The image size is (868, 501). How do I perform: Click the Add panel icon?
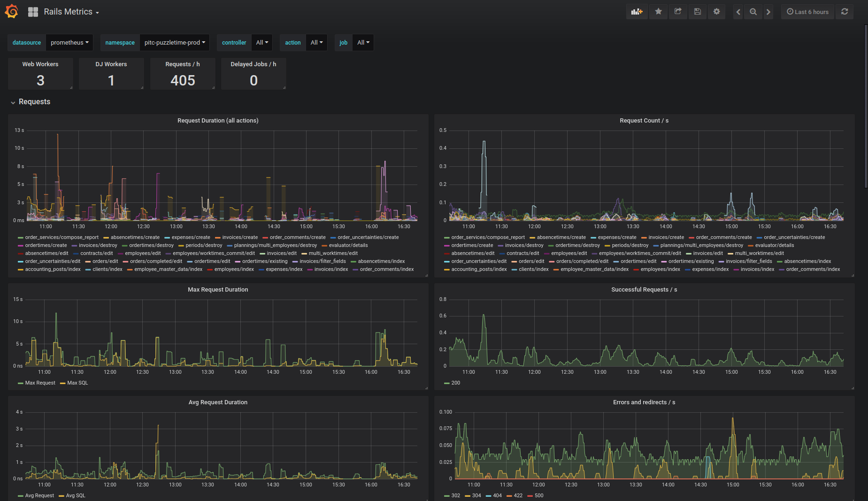pos(637,12)
